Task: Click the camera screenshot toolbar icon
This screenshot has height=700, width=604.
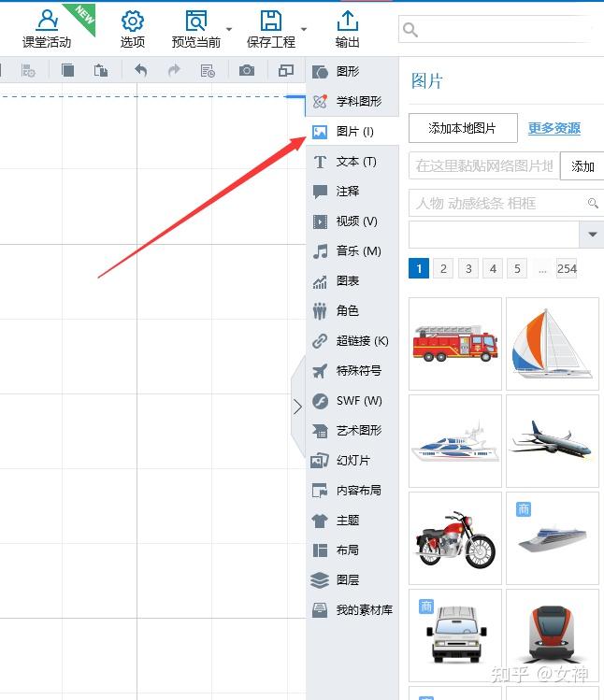Action: point(247,70)
